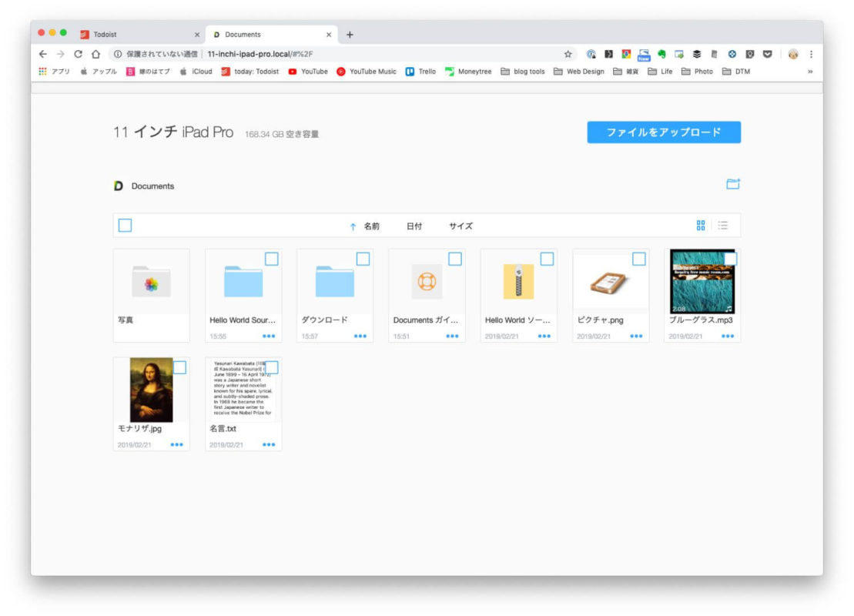854x616 pixels.
Task: Expand the hidden bookmarks overflow chevron
Action: click(809, 72)
